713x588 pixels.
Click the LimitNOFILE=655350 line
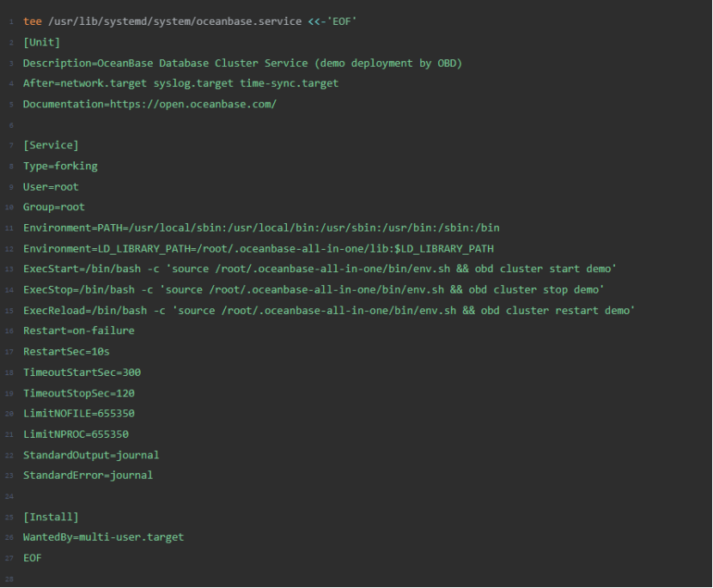tap(76, 414)
